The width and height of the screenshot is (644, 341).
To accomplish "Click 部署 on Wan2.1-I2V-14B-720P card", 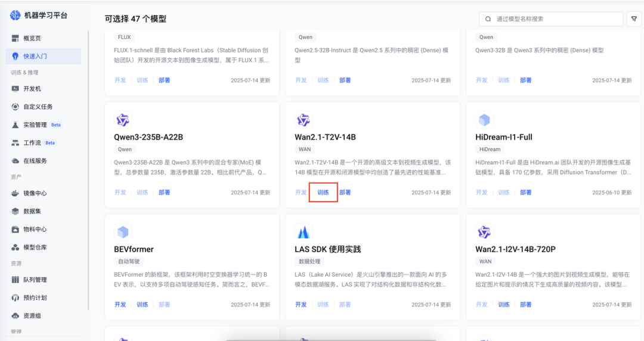I will click(x=526, y=305).
